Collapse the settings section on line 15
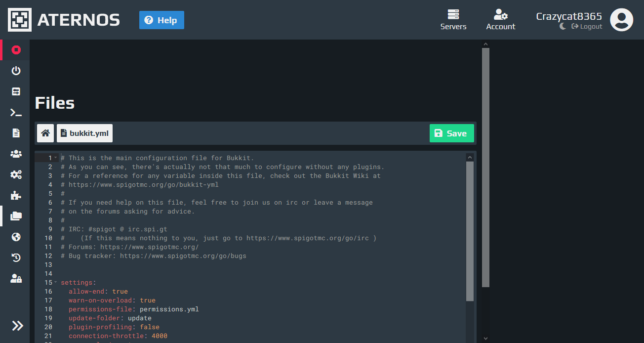Viewport: 644px width, 343px height. (x=55, y=282)
